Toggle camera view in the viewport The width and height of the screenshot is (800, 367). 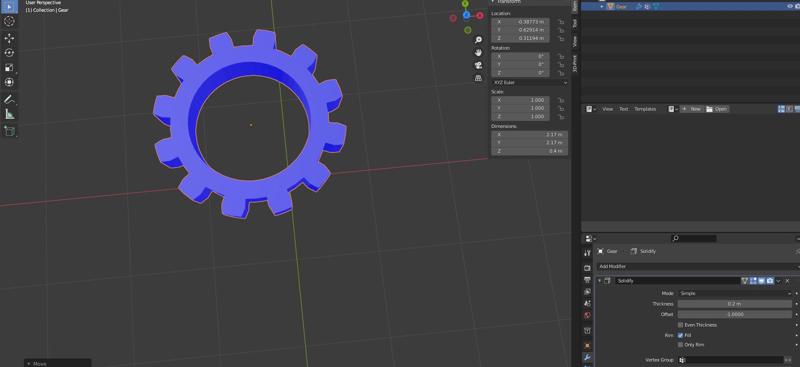(478, 65)
